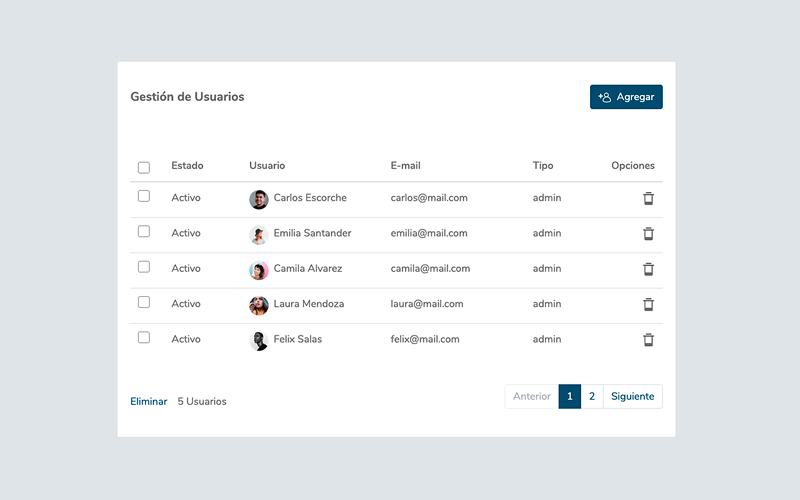Click trash icon for Emilia Santander

click(x=648, y=234)
